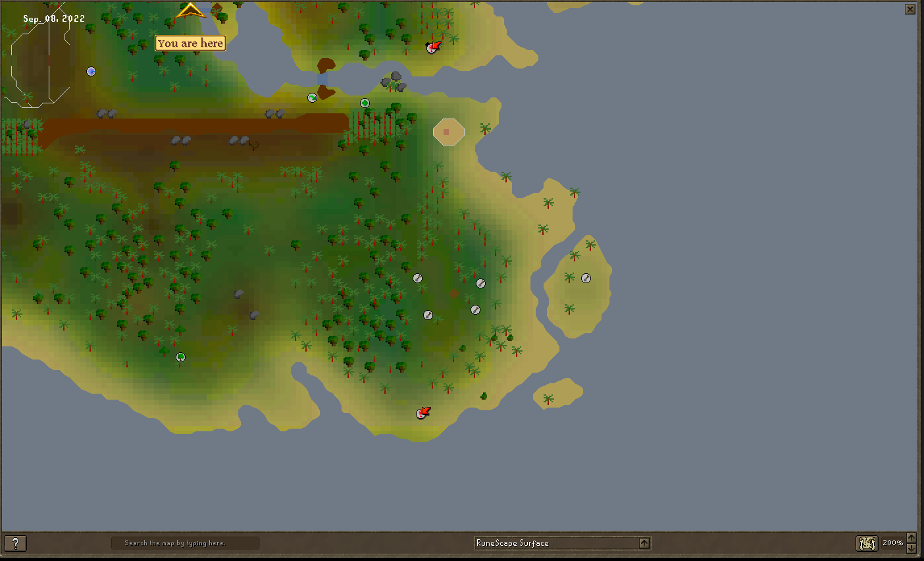
Task: Open the map key icon beside zoom
Action: click(867, 543)
